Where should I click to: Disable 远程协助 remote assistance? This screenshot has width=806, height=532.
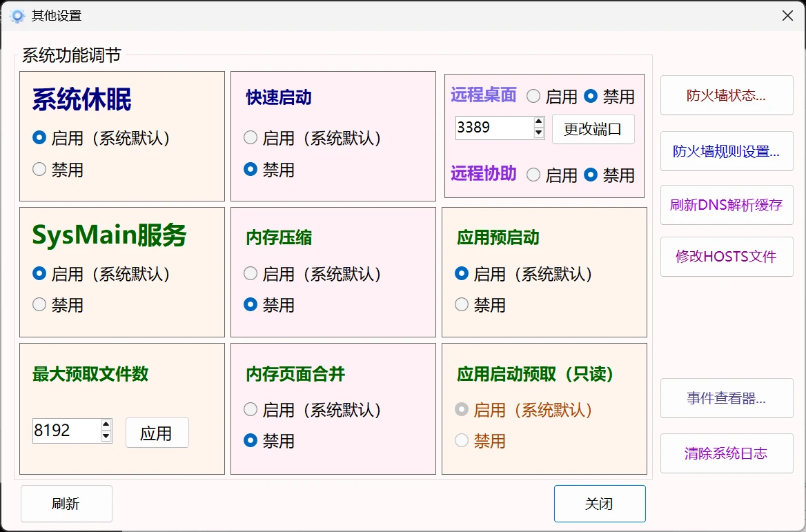(x=591, y=175)
